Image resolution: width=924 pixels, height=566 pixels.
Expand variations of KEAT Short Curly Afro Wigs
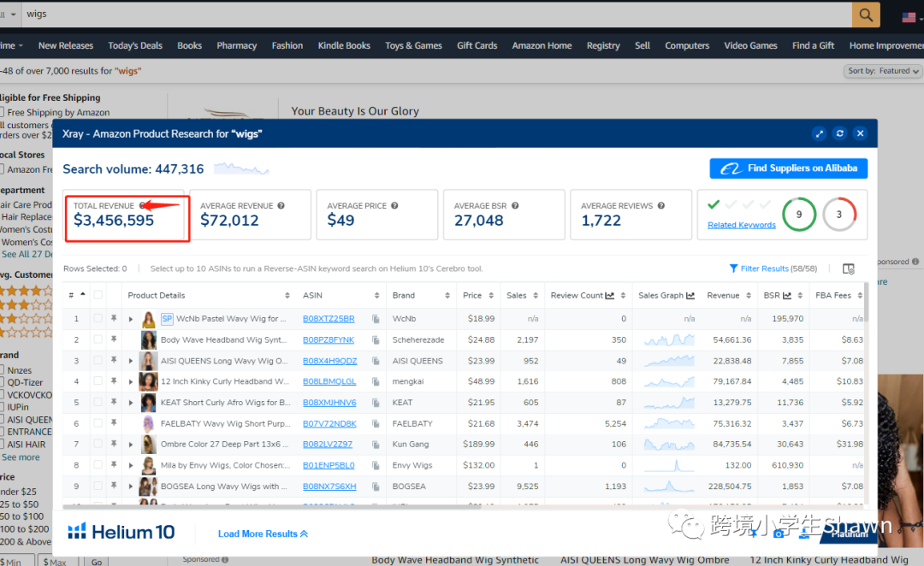[x=131, y=403]
